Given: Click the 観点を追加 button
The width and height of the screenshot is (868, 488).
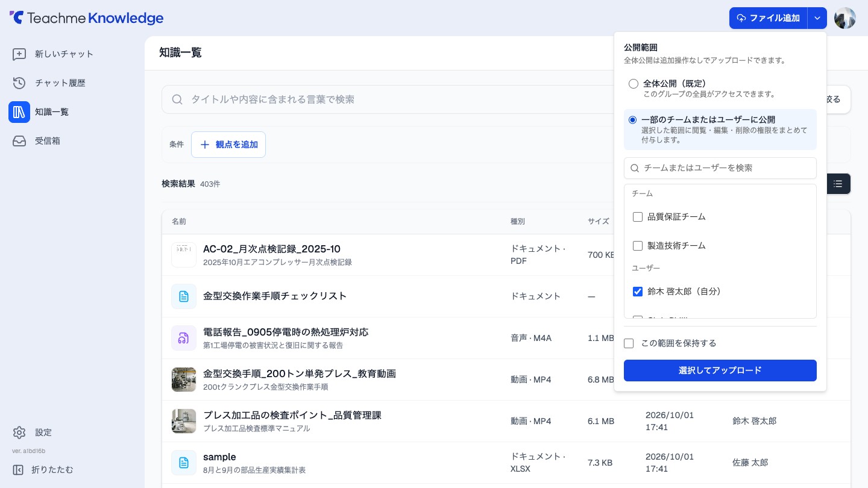Looking at the screenshot, I should click(x=228, y=145).
